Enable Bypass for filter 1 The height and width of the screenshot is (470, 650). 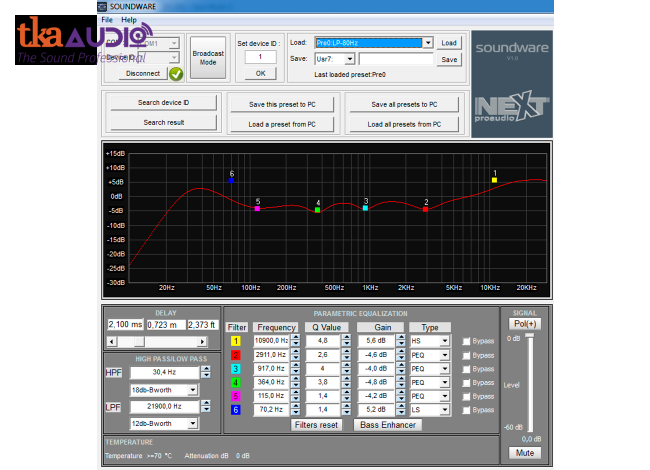[467, 341]
